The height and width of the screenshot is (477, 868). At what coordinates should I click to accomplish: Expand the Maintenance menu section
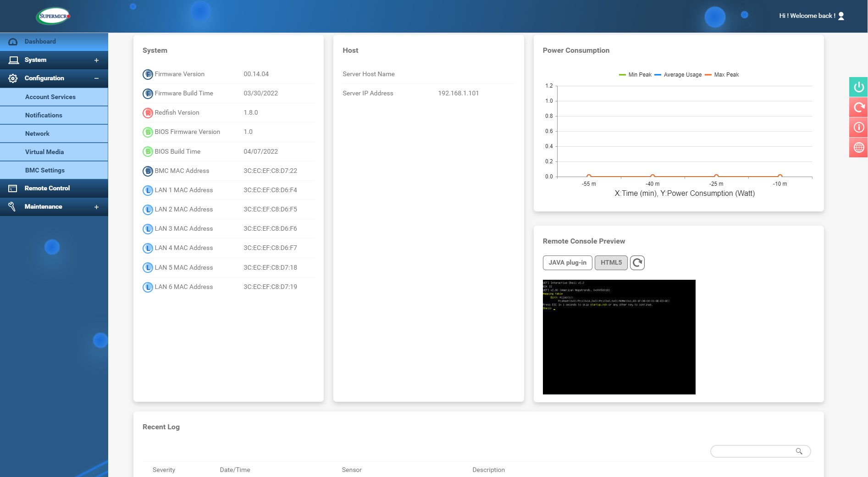point(96,207)
